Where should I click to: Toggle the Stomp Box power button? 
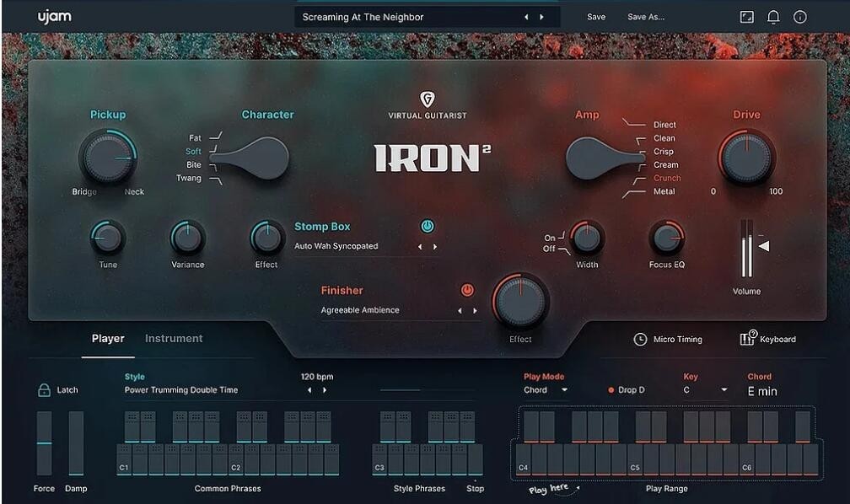point(428,226)
